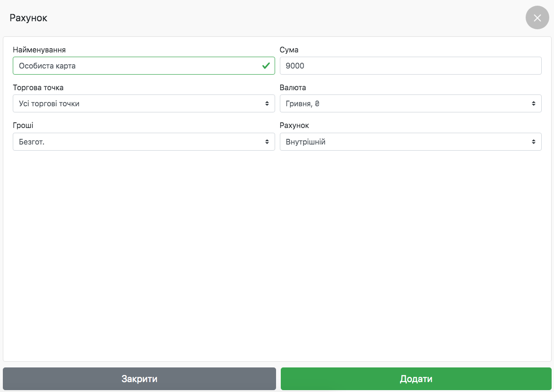Image resolution: width=554 pixels, height=392 pixels.
Task: Open the 'Безгот.' money type dropdown
Action: tap(137, 142)
